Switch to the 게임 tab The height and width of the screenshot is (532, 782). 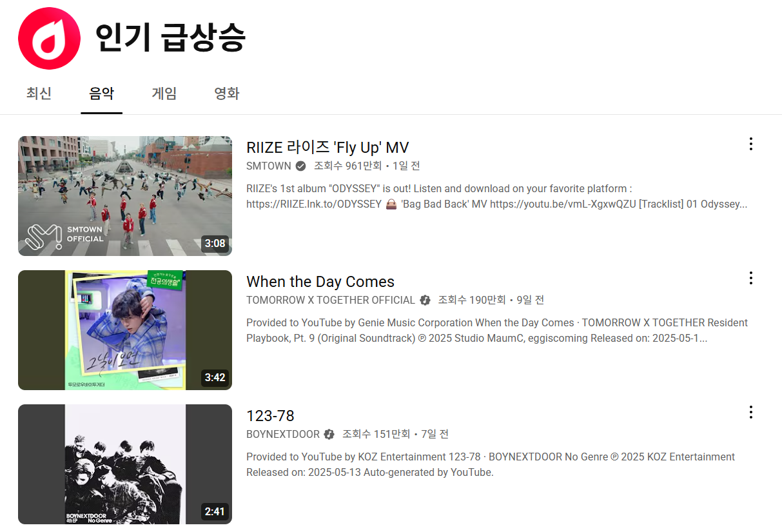click(x=164, y=93)
